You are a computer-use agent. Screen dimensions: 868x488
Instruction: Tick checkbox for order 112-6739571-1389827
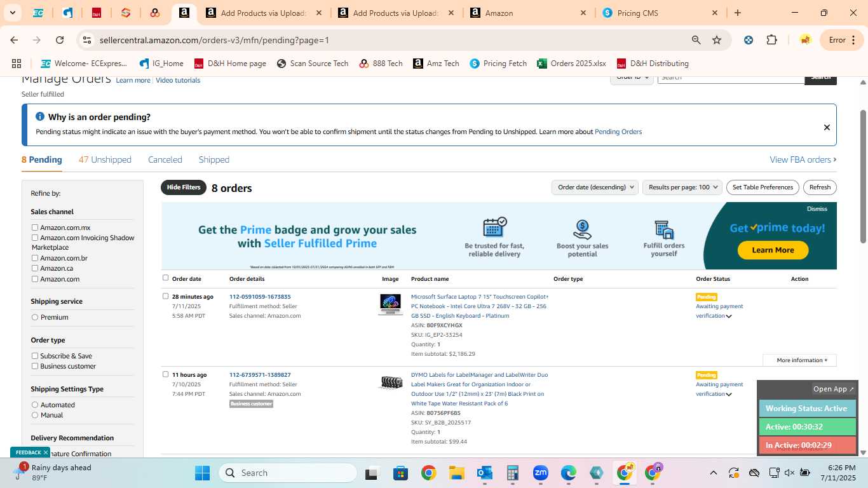tap(166, 374)
